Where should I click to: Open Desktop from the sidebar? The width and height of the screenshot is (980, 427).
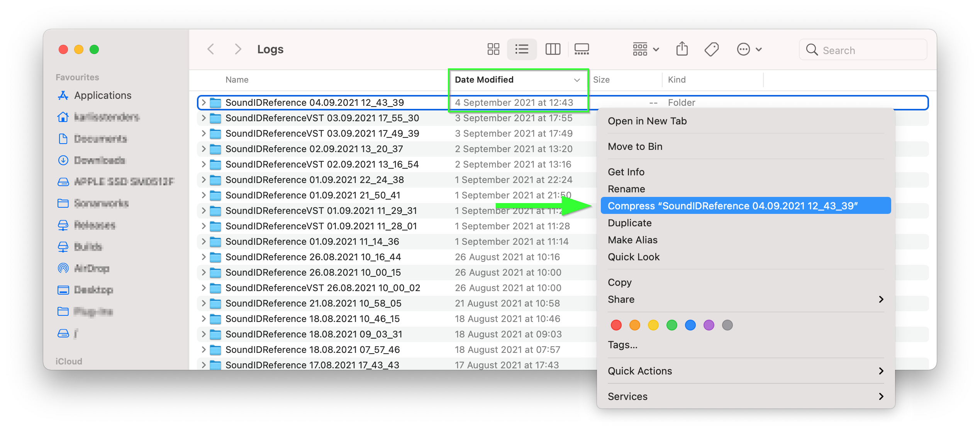coord(85,290)
